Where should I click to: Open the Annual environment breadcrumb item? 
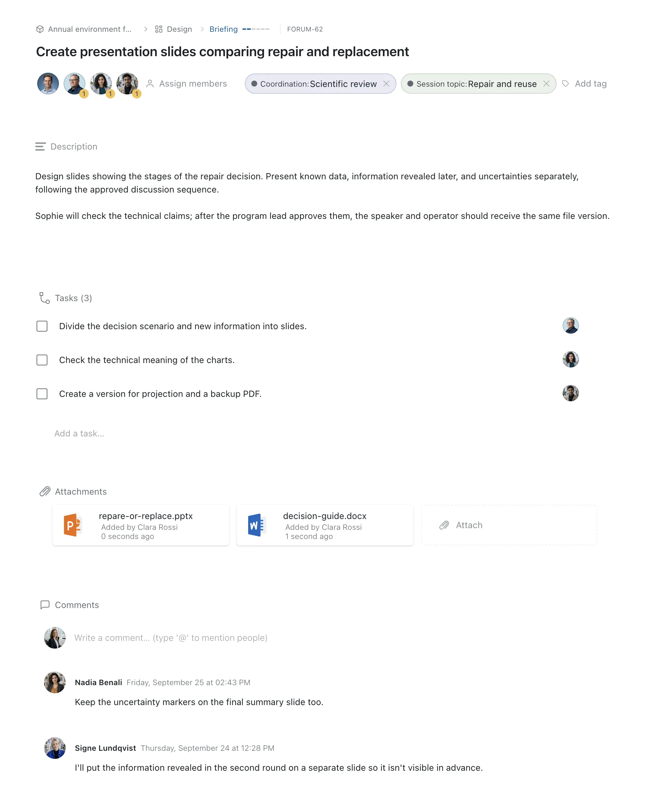pos(90,29)
